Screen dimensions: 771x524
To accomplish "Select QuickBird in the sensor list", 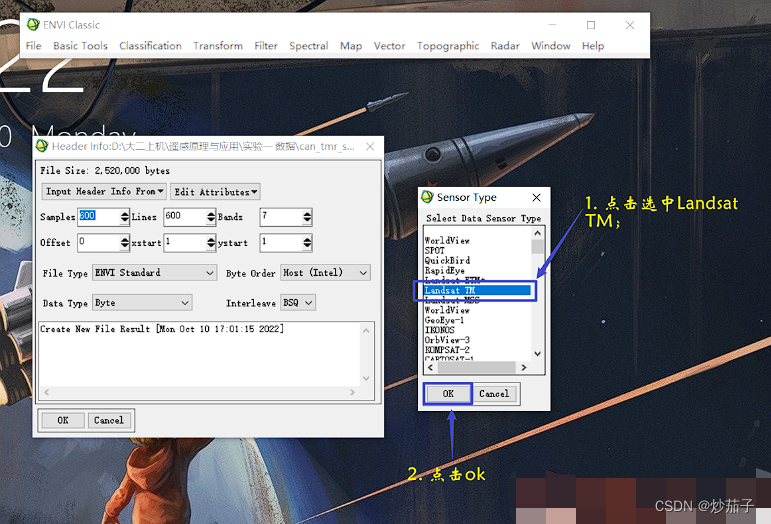I will tap(447, 261).
